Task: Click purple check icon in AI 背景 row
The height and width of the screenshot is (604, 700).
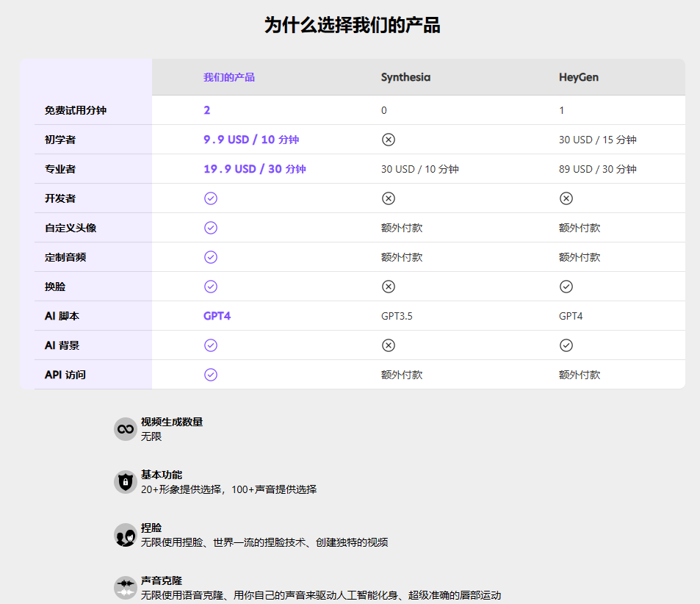Action: [211, 345]
